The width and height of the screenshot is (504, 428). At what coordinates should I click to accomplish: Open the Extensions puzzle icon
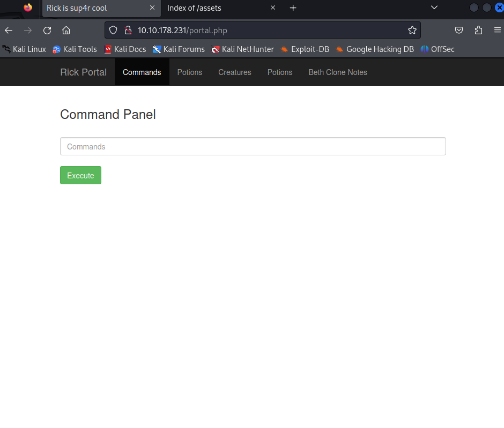[x=478, y=31]
